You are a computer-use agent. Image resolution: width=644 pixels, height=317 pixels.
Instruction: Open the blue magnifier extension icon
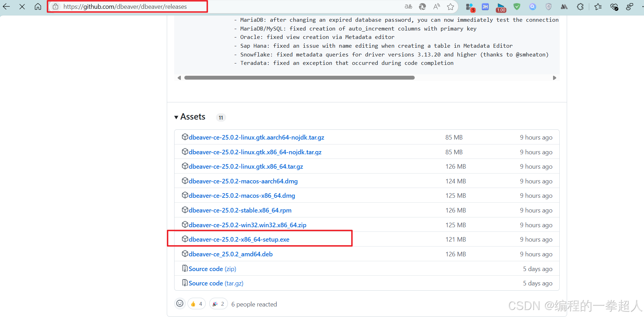coord(533,7)
